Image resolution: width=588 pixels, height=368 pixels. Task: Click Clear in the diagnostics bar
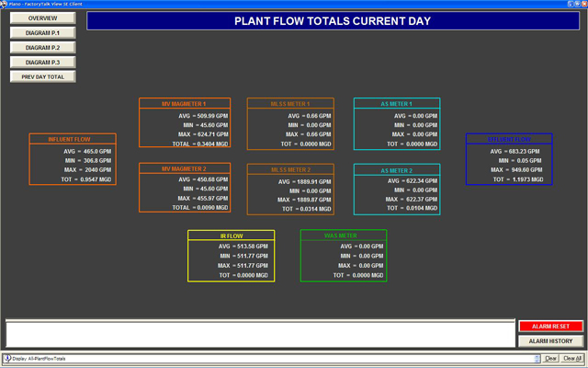pos(551,358)
